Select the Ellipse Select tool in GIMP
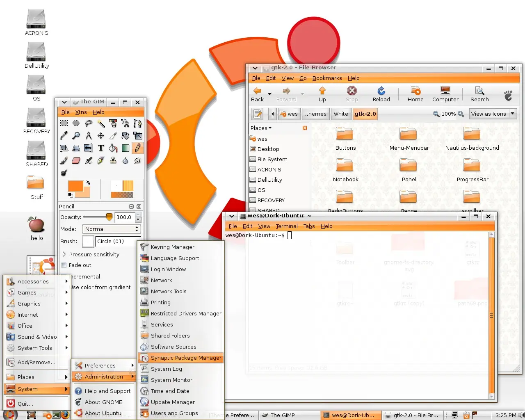Screen dimensions: 525x420 pos(76,123)
